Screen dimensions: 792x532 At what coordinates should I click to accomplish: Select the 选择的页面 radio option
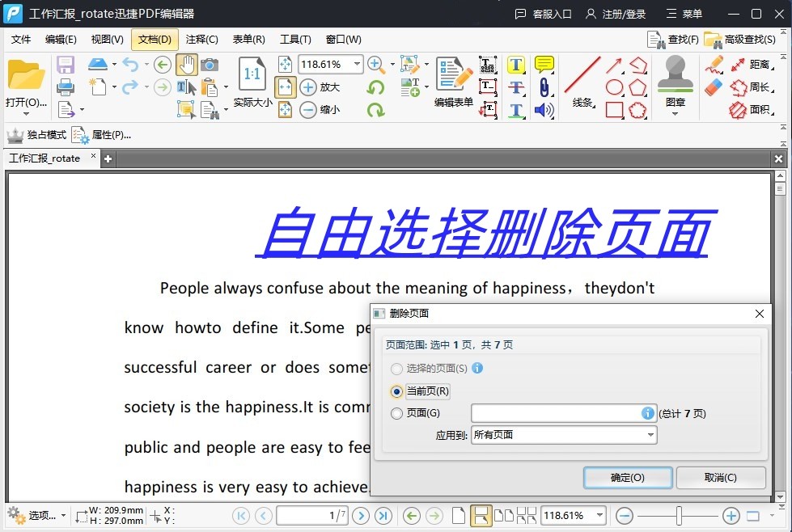[x=397, y=369]
